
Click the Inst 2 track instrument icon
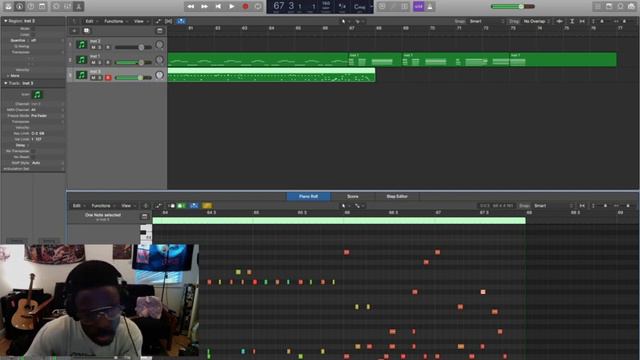82,44
